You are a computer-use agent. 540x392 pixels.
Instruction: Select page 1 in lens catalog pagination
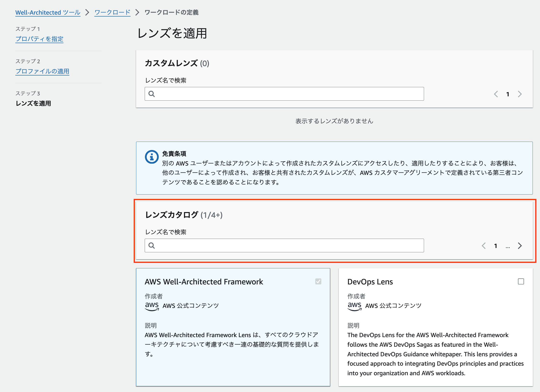[x=496, y=246]
